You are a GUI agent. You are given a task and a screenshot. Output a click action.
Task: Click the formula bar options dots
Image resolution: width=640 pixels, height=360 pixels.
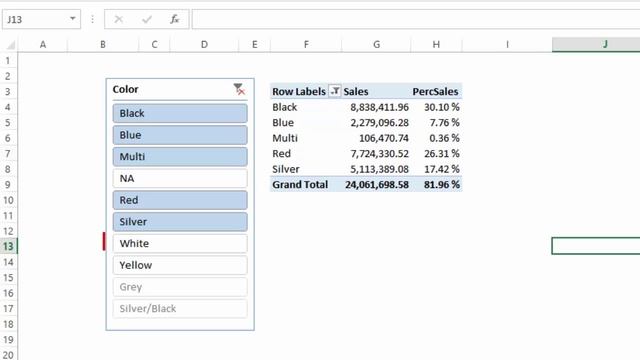93,19
